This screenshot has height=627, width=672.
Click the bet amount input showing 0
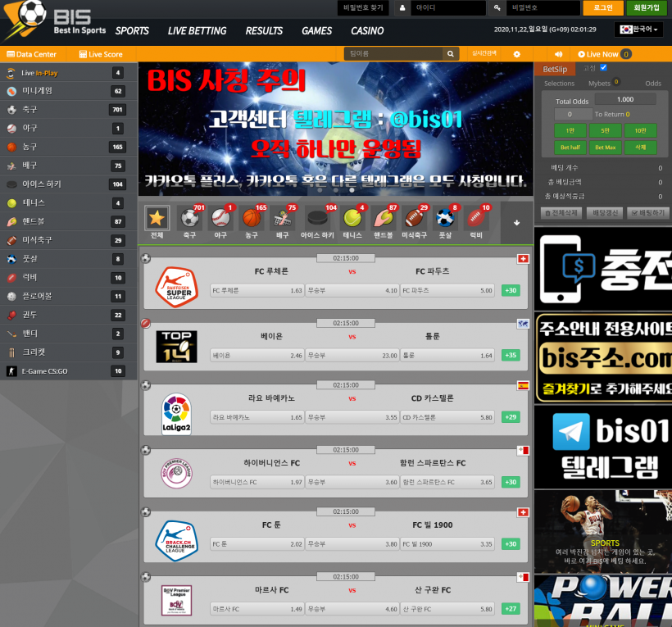(573, 115)
